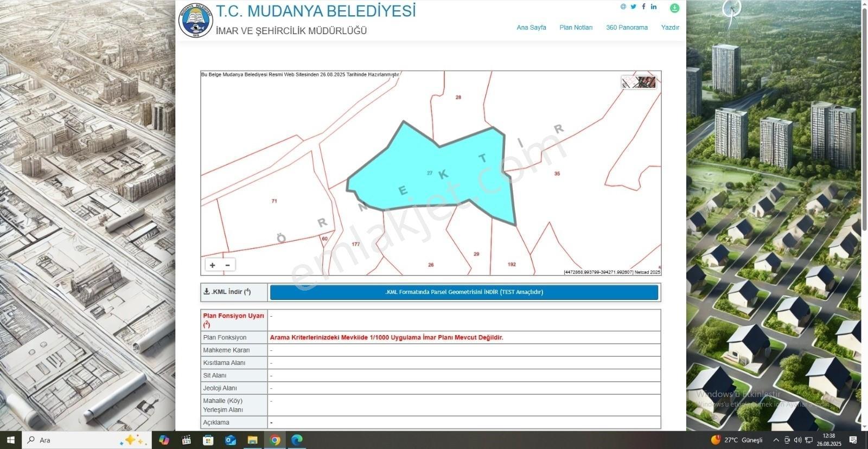Open the media player taskbar icon
The width and height of the screenshot is (868, 449).
pos(186,440)
